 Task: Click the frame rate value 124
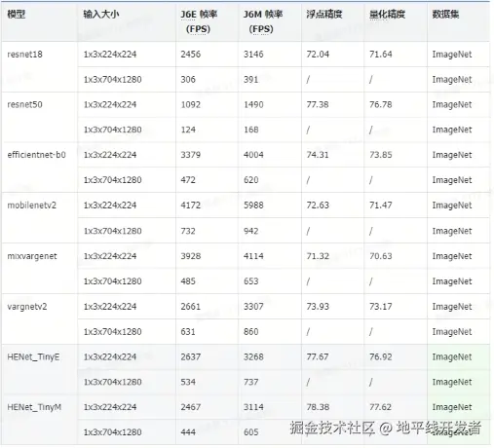[188, 130]
